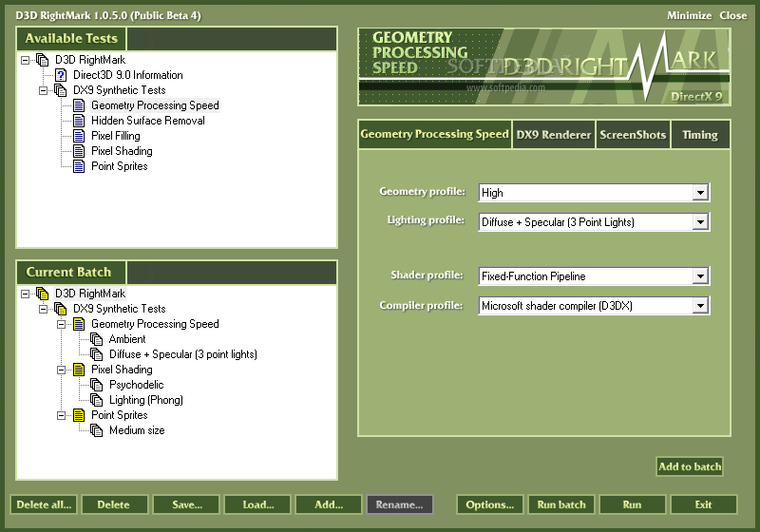The image size is (760, 532).
Task: Click the Available Tests panel header
Action: [71, 38]
